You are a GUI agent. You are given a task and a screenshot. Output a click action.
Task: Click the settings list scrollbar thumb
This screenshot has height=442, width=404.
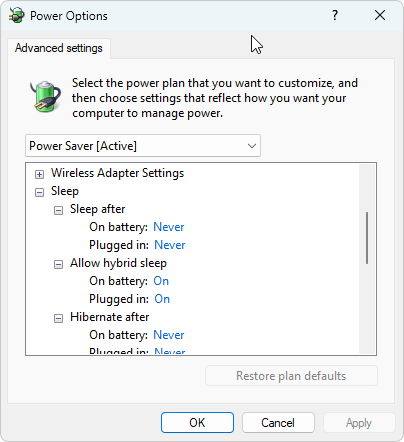click(367, 238)
